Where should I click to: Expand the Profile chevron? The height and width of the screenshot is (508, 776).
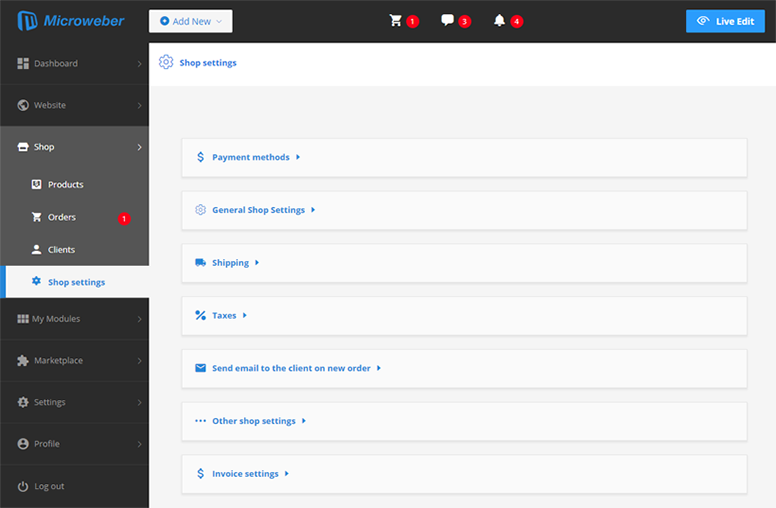(x=140, y=444)
